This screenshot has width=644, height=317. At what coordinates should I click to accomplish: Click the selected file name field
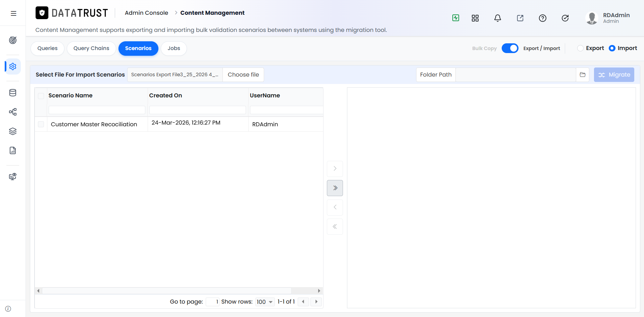[x=175, y=75]
